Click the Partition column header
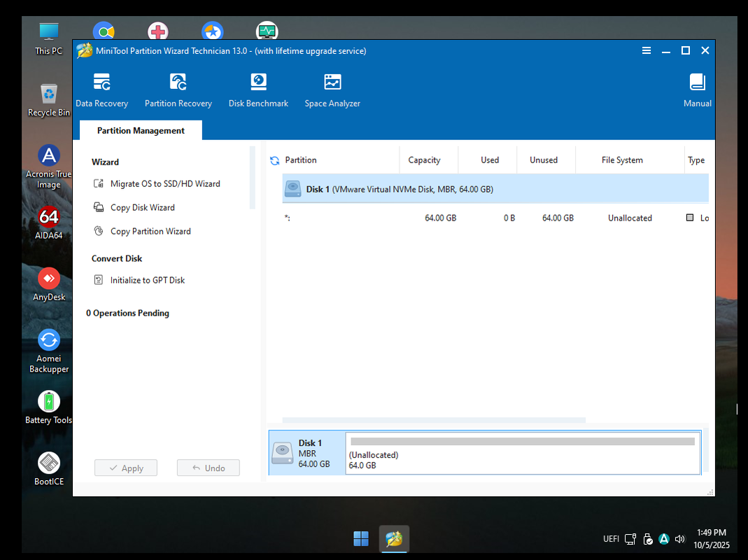 pyautogui.click(x=301, y=160)
